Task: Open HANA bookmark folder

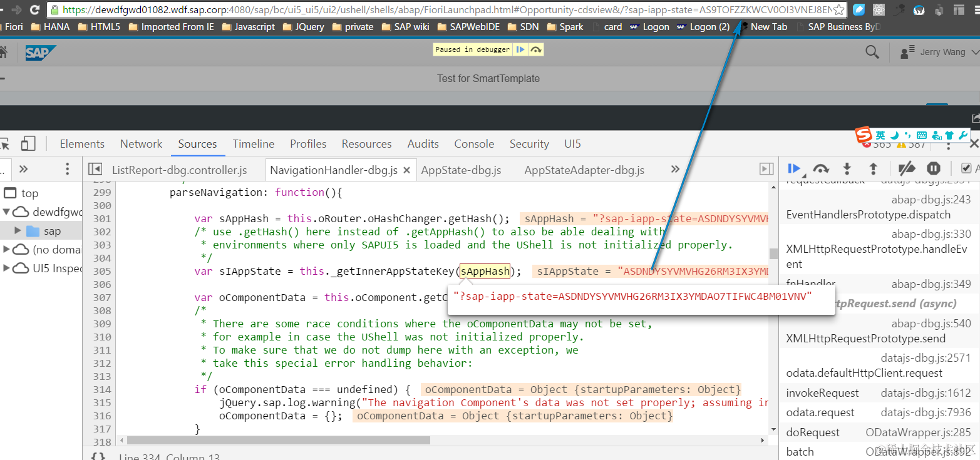Action: point(50,27)
